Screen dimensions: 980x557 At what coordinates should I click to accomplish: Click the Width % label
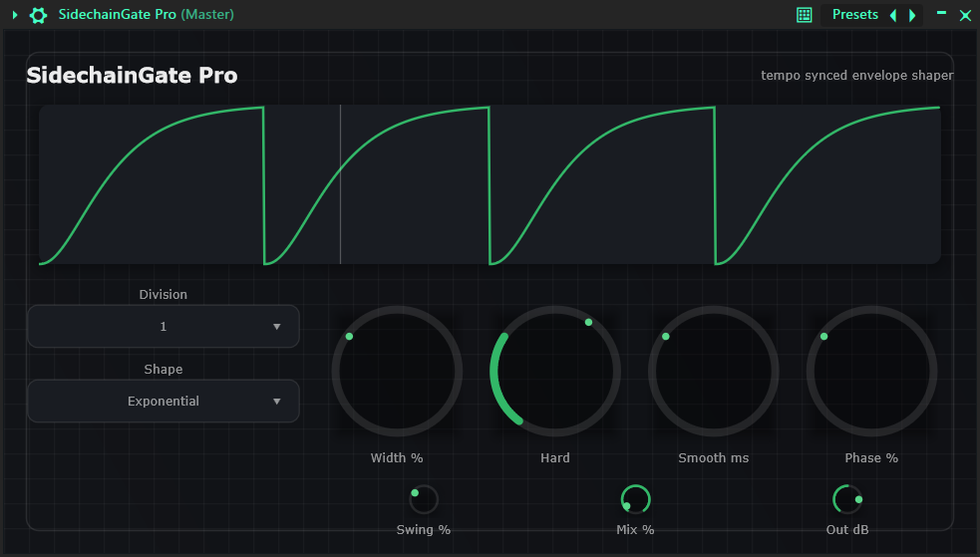click(397, 457)
